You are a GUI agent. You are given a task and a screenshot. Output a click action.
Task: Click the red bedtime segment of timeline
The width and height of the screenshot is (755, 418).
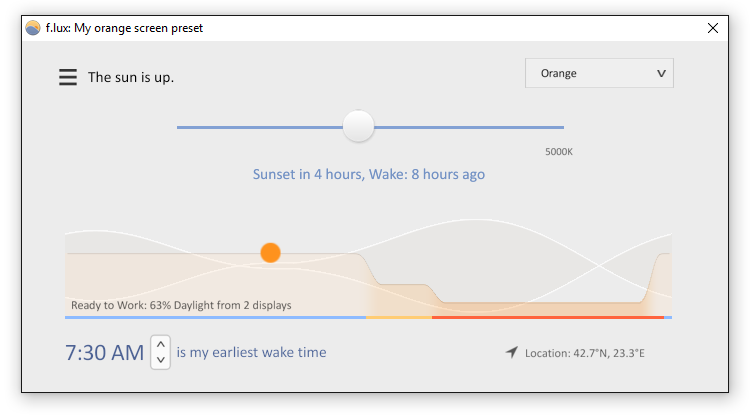click(548, 317)
